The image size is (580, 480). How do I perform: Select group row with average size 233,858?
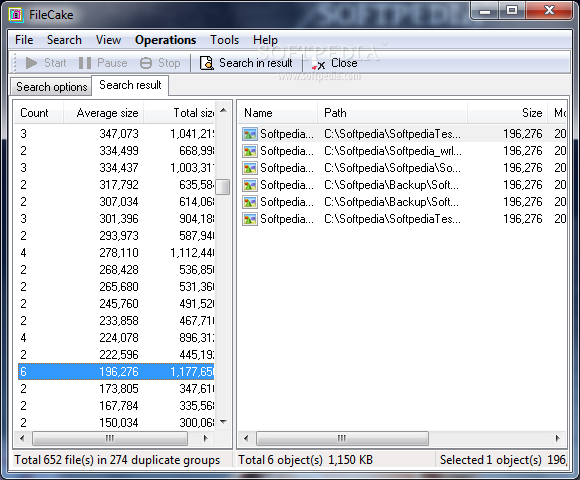pyautogui.click(x=116, y=321)
